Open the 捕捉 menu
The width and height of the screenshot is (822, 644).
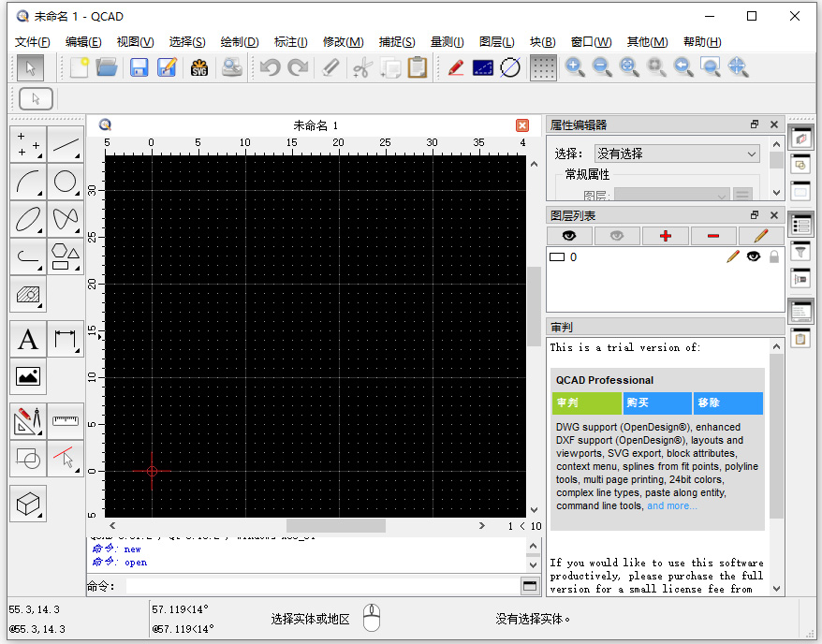click(397, 41)
